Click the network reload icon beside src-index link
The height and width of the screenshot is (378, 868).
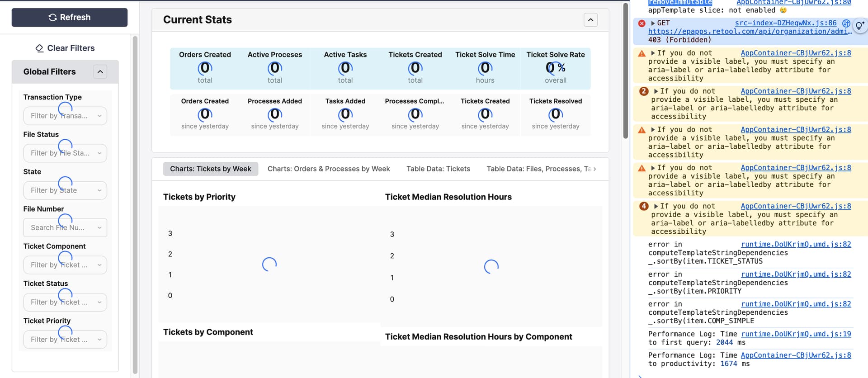(846, 23)
